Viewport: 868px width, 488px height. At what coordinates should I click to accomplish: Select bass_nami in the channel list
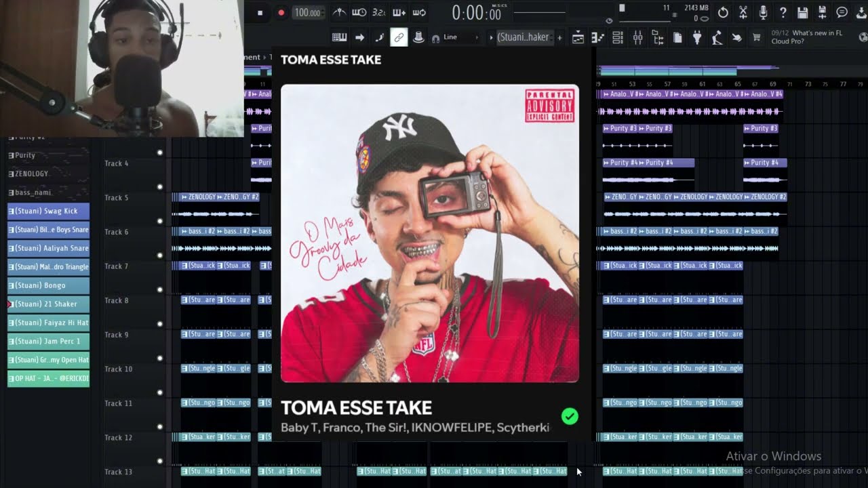click(47, 192)
